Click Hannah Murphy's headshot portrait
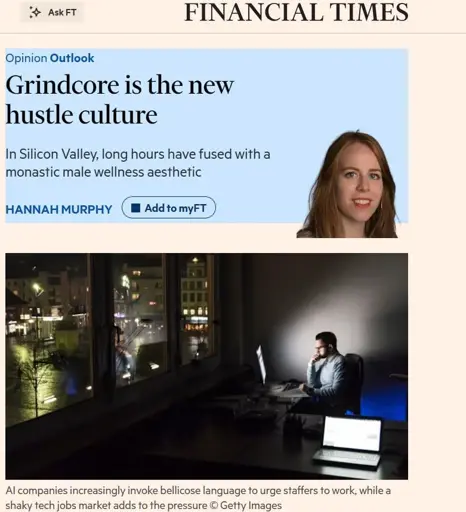Viewport: 466px width, 512px height. pos(348,184)
